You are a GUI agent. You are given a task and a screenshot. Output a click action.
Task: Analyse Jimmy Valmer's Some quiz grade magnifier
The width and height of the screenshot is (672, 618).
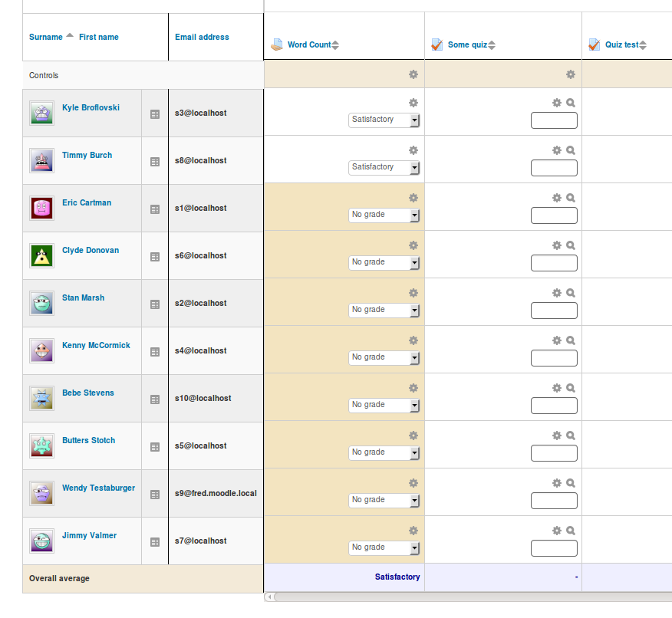click(571, 531)
